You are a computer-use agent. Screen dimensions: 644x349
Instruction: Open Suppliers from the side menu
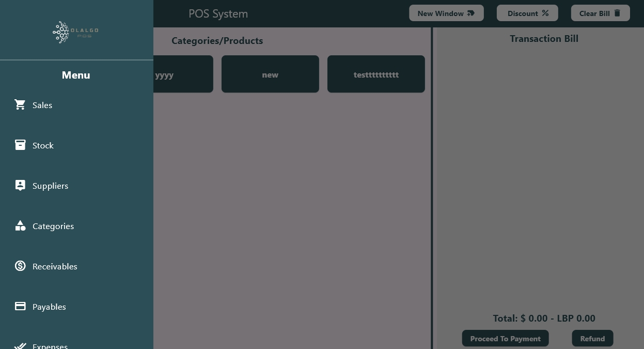50,186
